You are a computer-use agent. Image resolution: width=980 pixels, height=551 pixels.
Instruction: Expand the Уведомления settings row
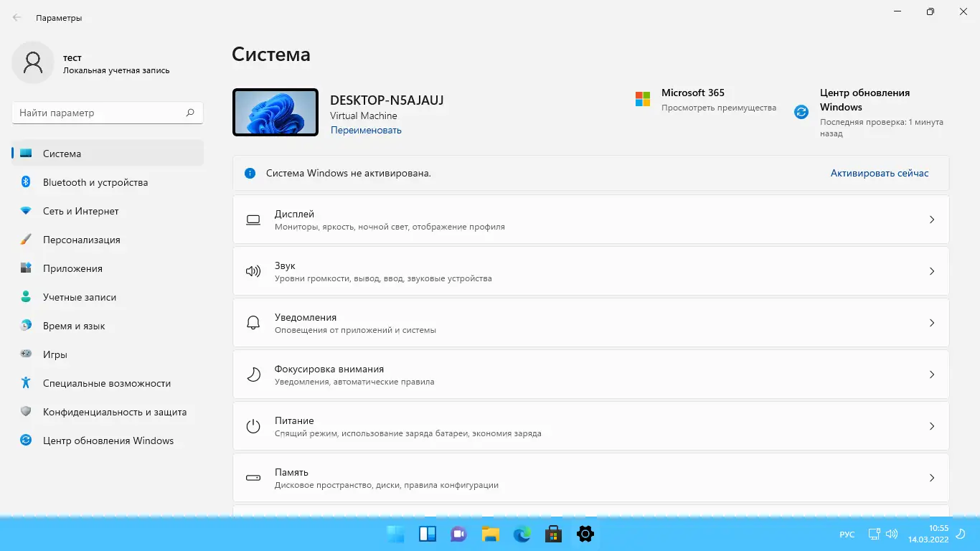pos(590,322)
